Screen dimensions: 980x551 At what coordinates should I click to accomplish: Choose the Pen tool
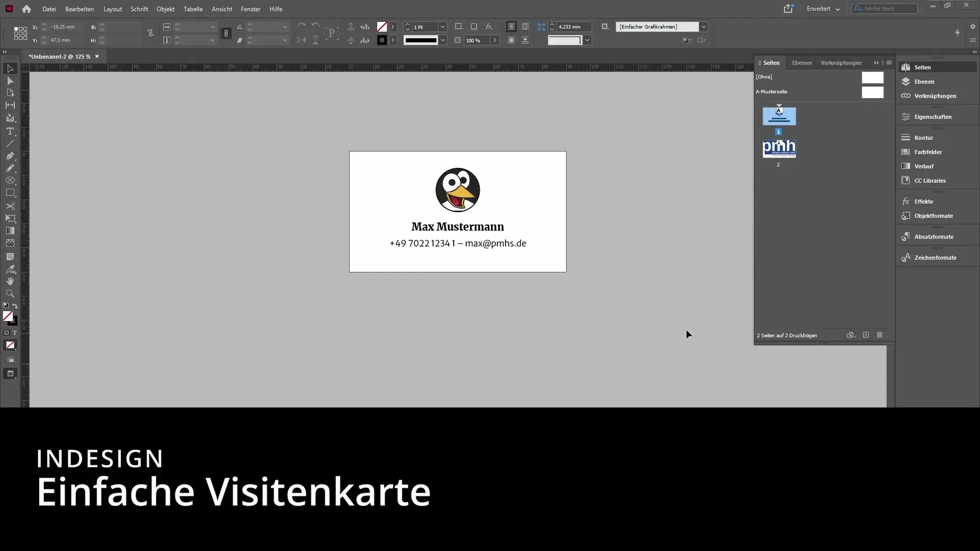(10, 156)
